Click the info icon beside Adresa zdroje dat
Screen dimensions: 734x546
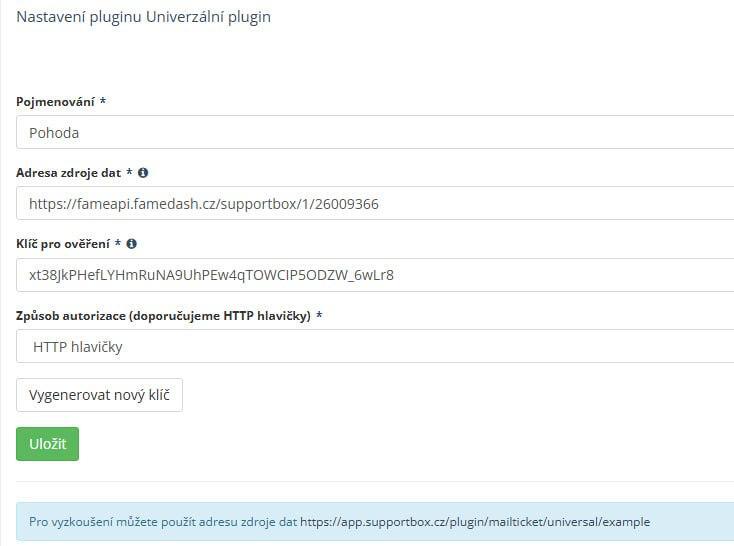coord(143,173)
